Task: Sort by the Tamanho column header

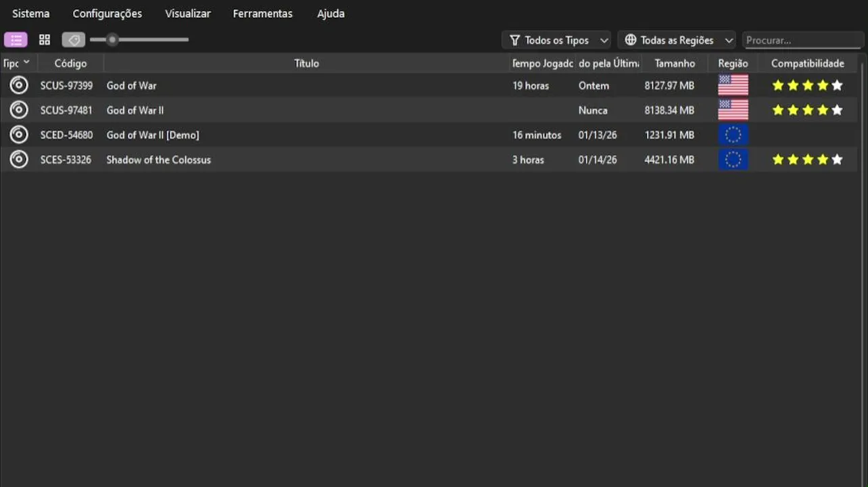Action: pyautogui.click(x=675, y=63)
